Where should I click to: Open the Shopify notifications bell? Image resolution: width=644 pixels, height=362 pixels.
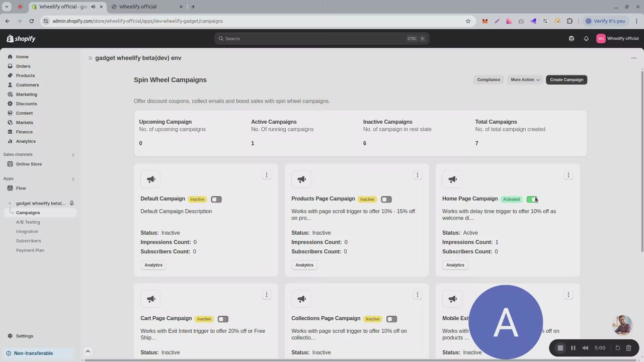(586, 39)
